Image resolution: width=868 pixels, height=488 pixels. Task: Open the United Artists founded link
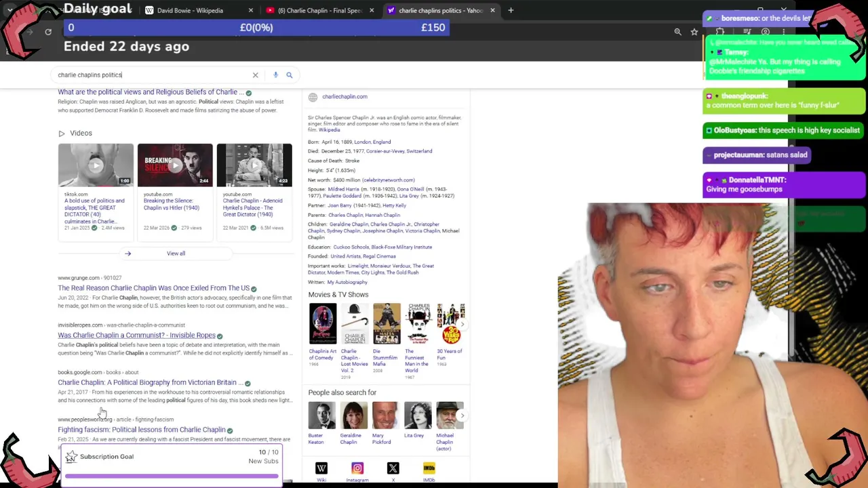[345, 257]
